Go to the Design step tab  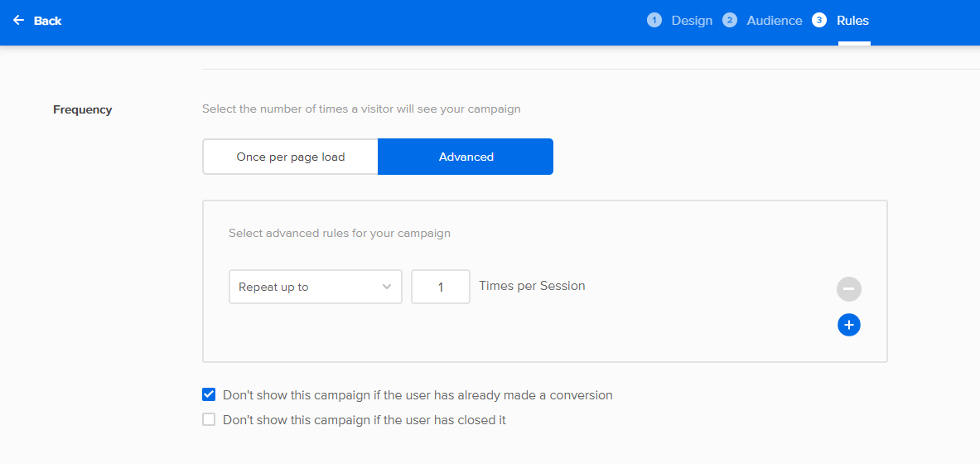coord(692,21)
